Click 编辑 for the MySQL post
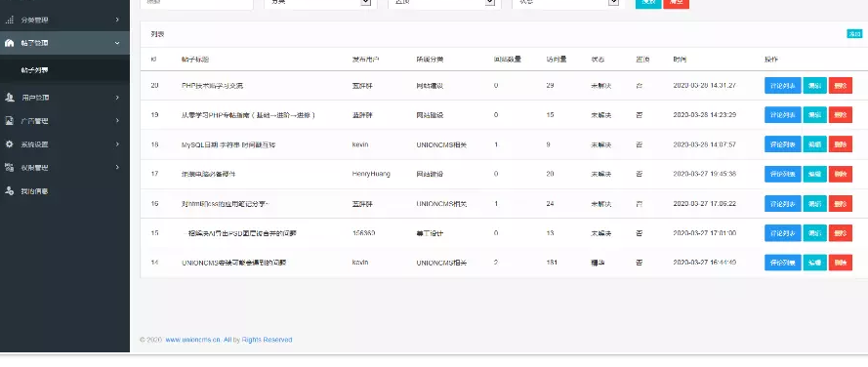868x367 pixels. click(814, 143)
